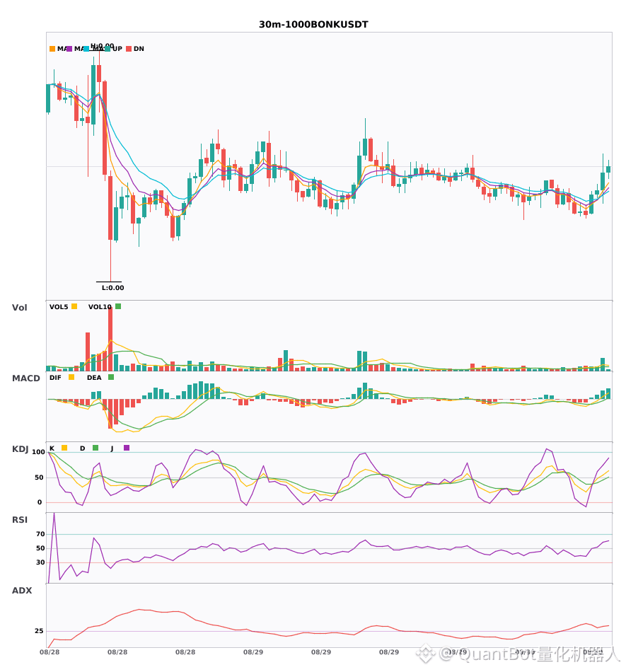
Task: Click the 70 level on RSI axis
Action: [x=41, y=534]
